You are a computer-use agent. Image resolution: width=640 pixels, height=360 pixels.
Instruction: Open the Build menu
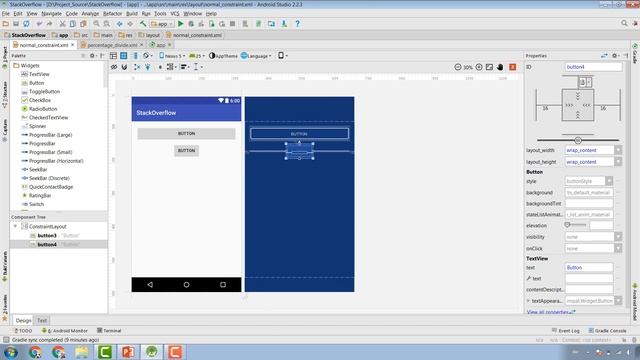point(132,13)
